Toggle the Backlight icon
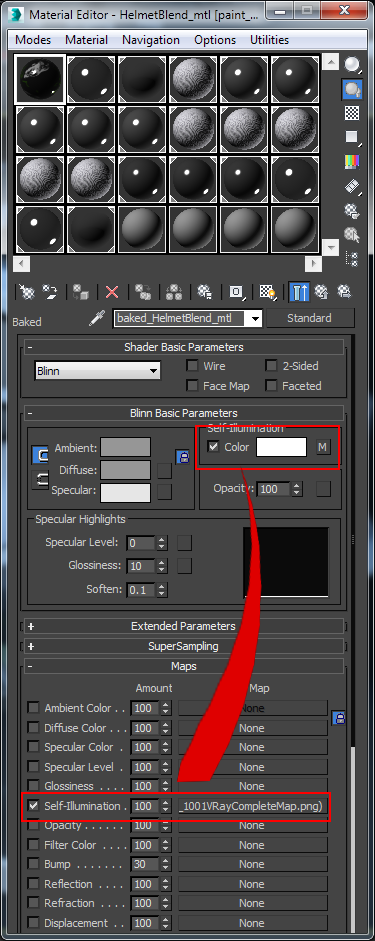 pos(352,89)
